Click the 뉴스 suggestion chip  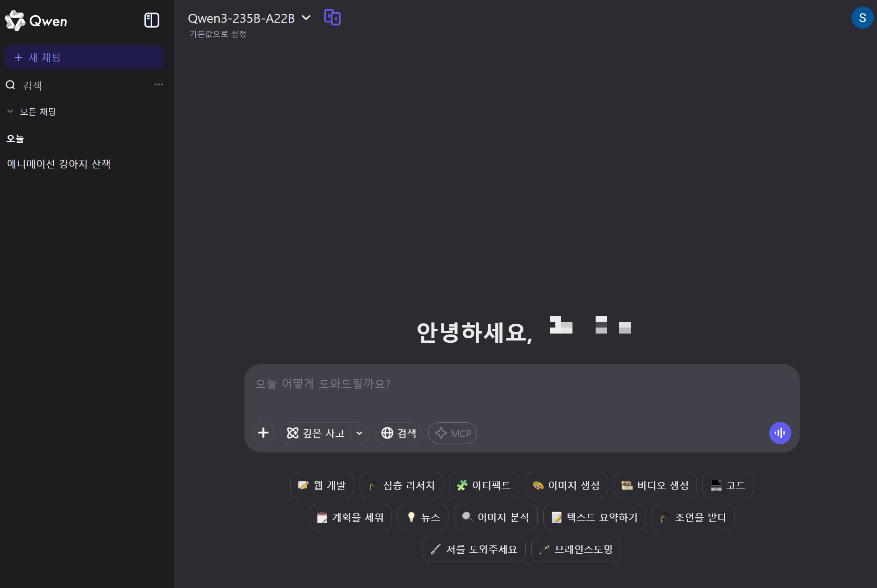click(423, 517)
